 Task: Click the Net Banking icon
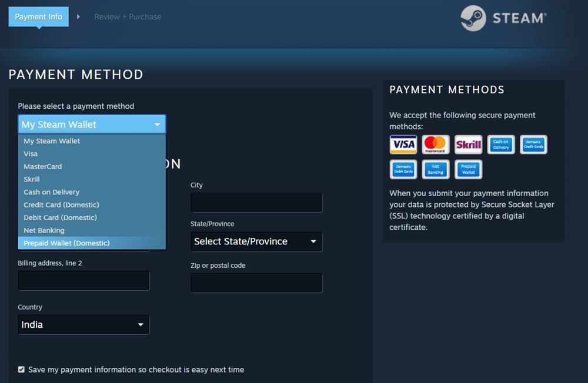[x=435, y=169]
